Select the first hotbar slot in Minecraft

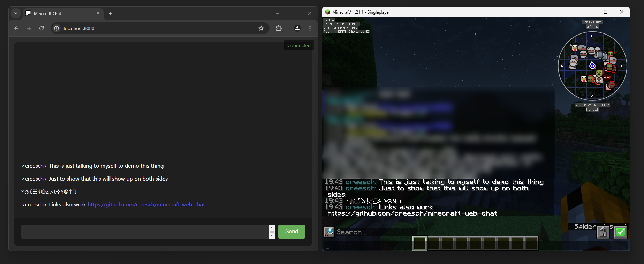click(420, 243)
